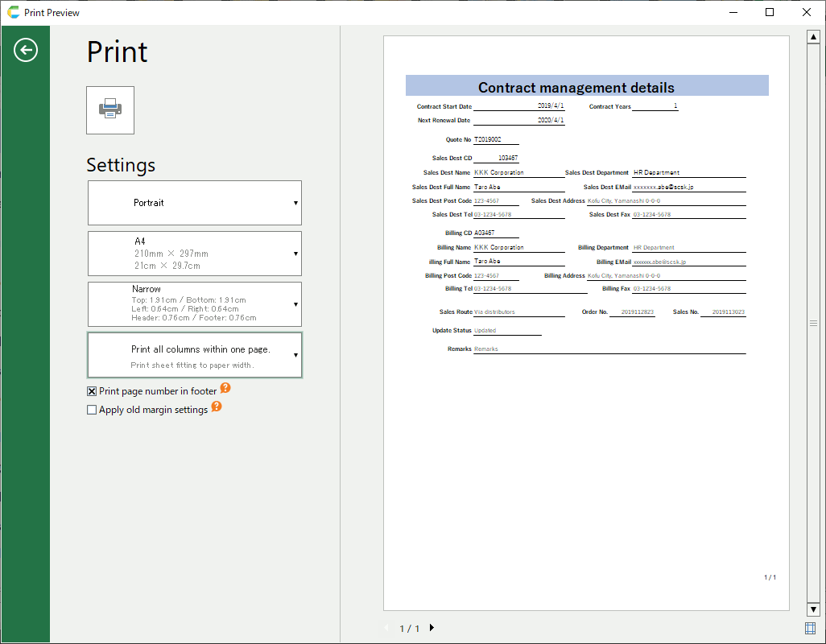This screenshot has width=826, height=644.
Task: Click the app icon in the title bar
Action: 13,12
